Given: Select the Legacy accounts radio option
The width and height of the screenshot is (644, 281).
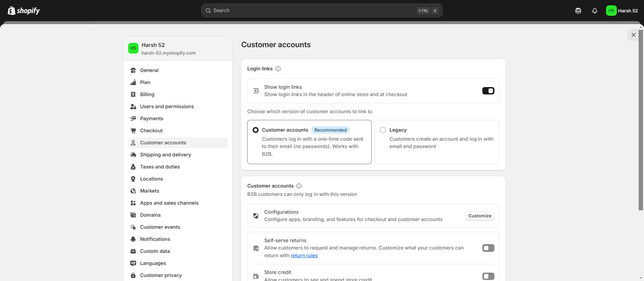Looking at the screenshot, I should click(383, 130).
